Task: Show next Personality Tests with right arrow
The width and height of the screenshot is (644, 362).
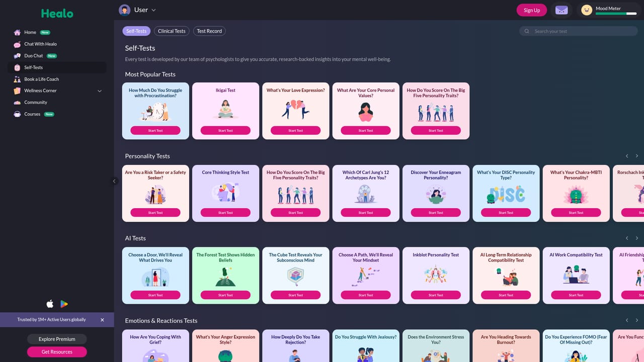Action: [x=637, y=156]
